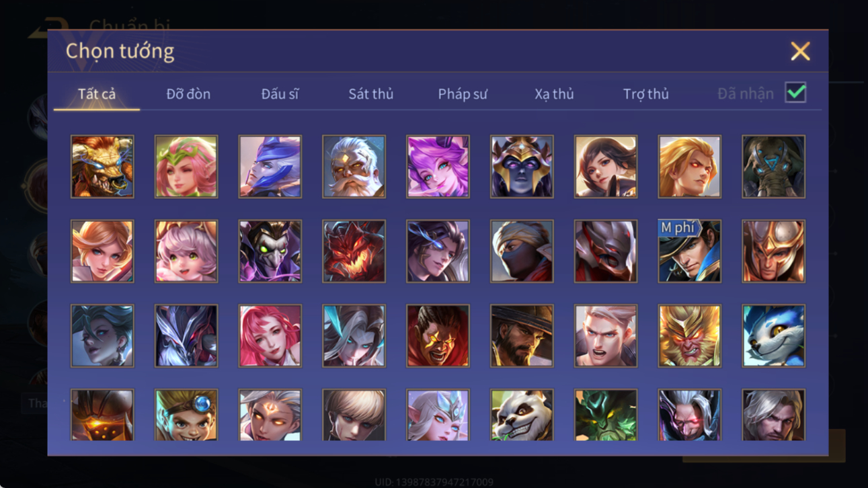The image size is (868, 488).
Task: Select the masked ninja hero portrait
Action: click(522, 251)
